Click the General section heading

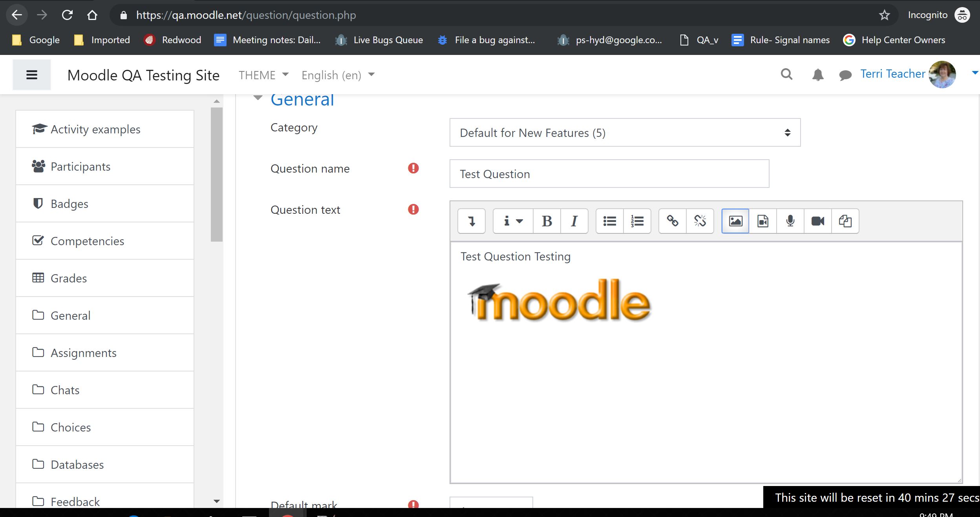302,100
